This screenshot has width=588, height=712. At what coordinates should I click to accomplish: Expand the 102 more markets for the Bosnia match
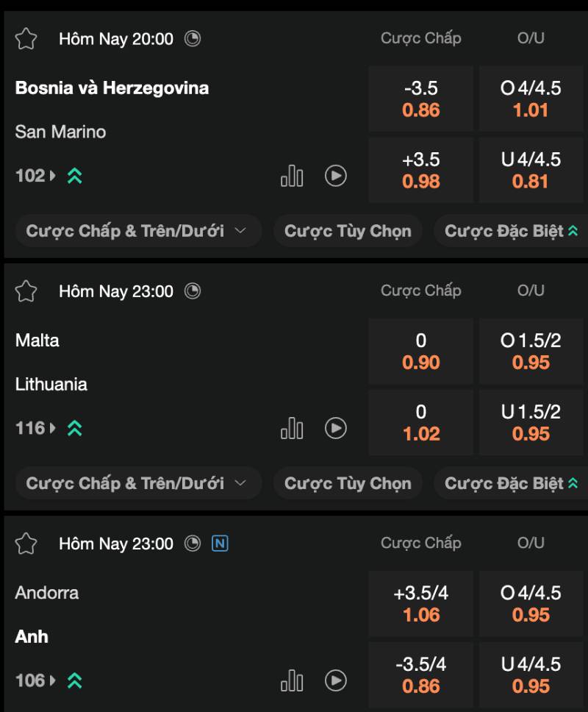tap(35, 176)
